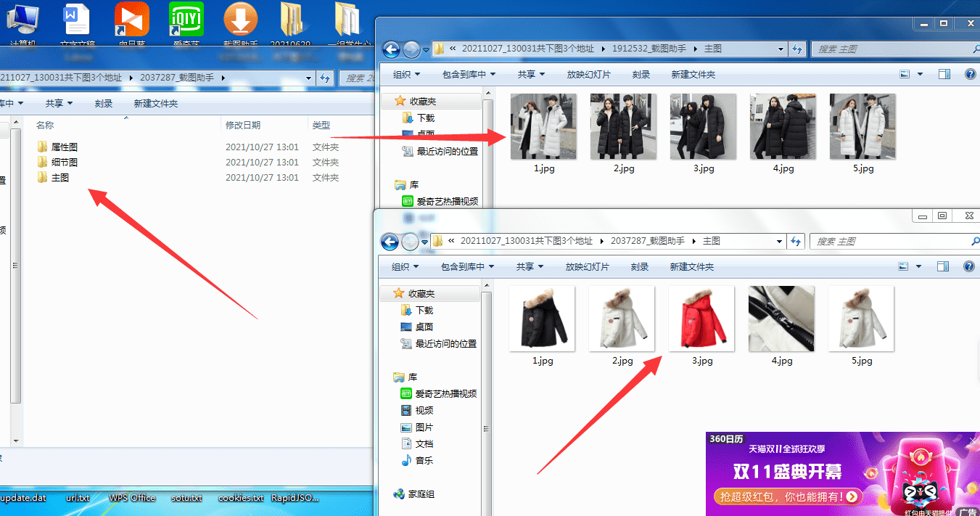Select 爱奇艺热播视频 library in bottom window sidebar

445,393
